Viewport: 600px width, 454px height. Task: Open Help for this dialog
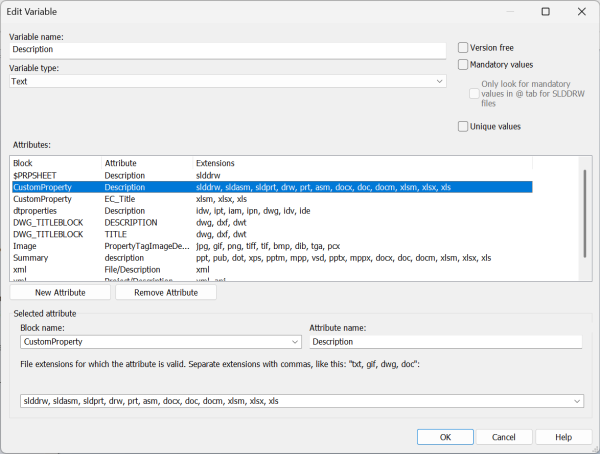pyautogui.click(x=563, y=437)
